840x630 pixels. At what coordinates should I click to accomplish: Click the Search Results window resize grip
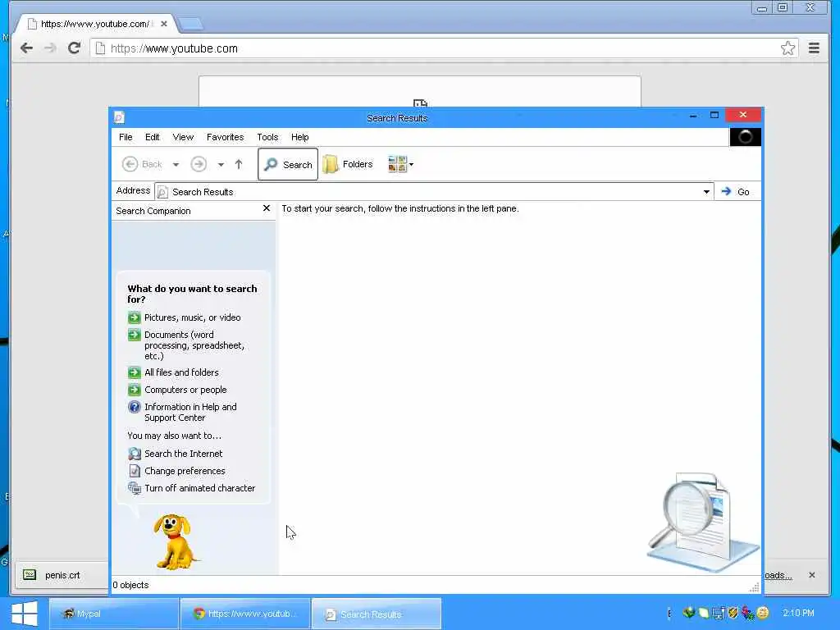pyautogui.click(x=755, y=587)
